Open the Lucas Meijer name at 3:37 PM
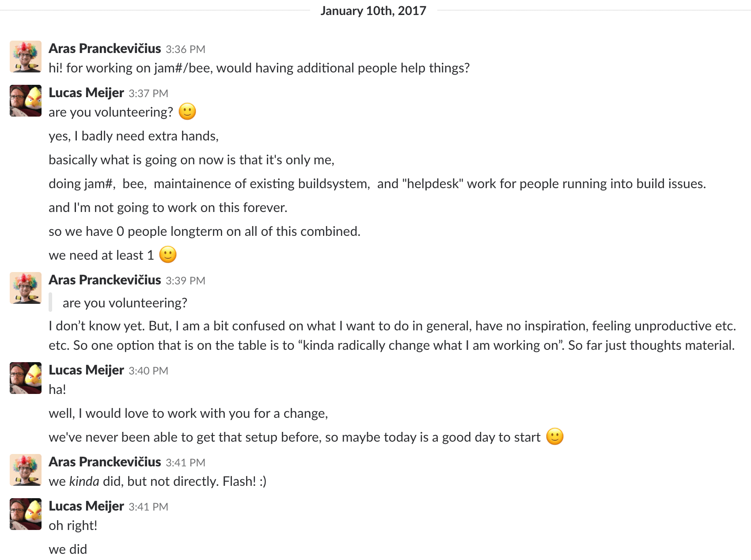Screen dimensions: 751x560 point(86,93)
